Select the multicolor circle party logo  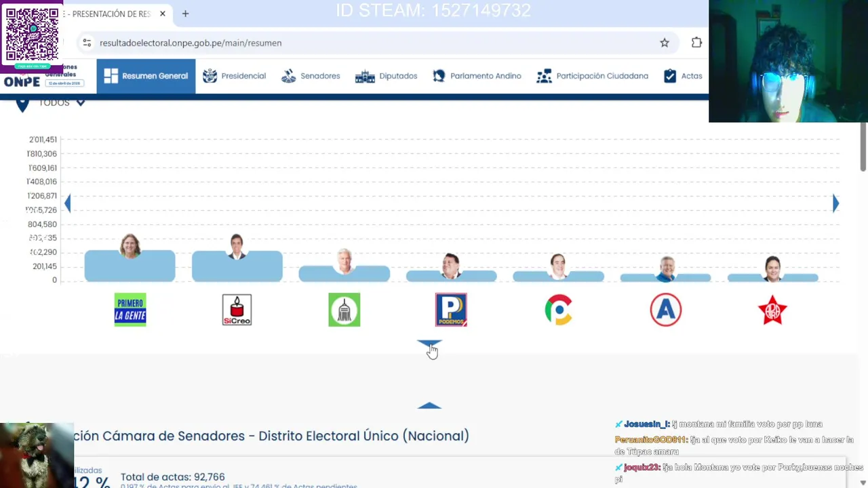559,310
